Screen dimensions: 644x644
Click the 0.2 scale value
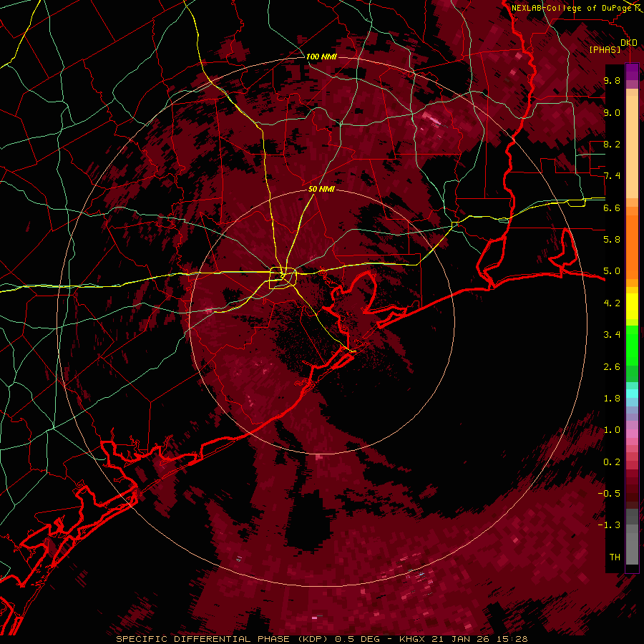click(612, 462)
